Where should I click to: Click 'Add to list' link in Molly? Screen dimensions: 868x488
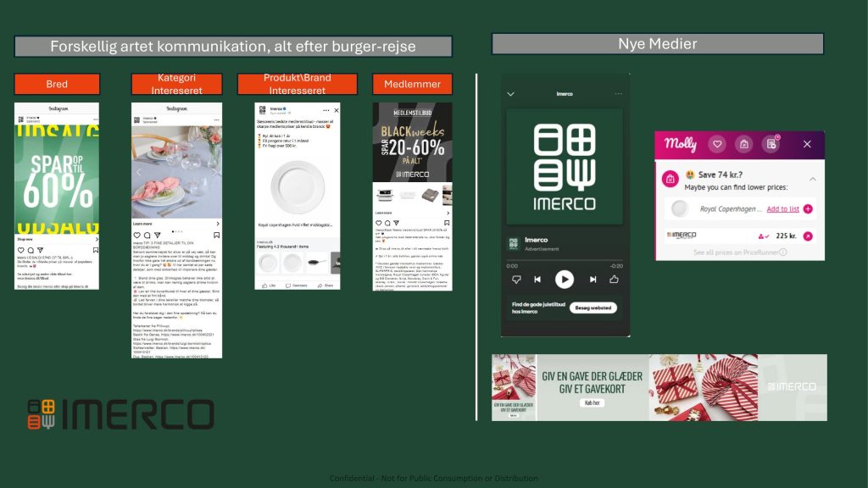pyautogui.click(x=782, y=208)
